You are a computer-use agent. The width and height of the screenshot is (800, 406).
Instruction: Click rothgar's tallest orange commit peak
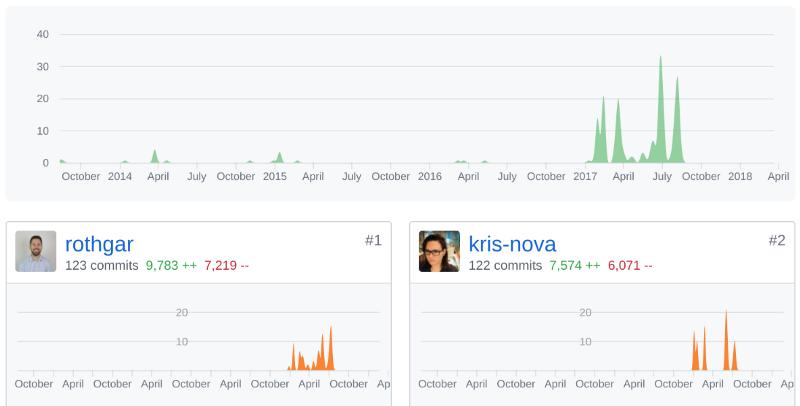[331, 348]
